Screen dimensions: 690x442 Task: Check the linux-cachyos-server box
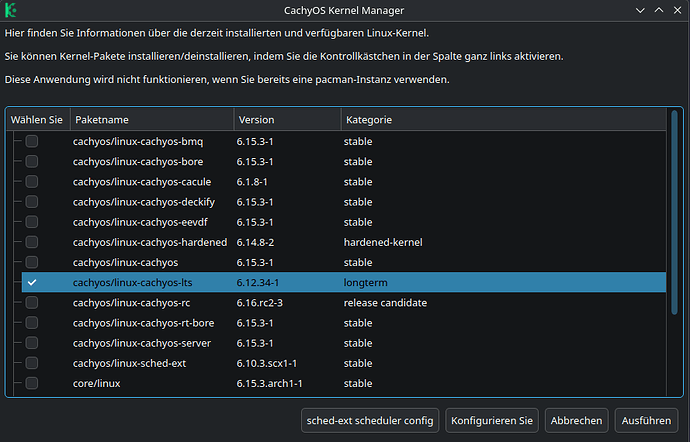click(x=32, y=343)
